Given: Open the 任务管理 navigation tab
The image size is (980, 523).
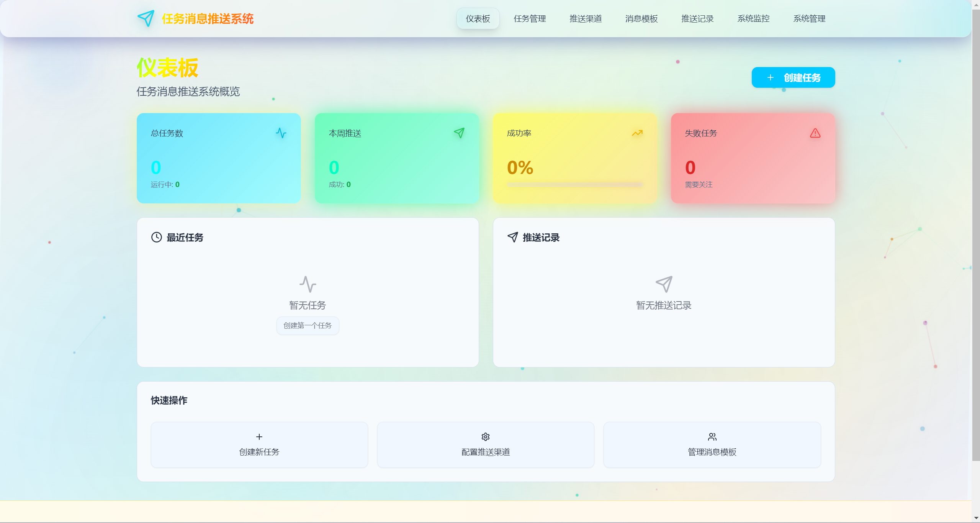Looking at the screenshot, I should point(530,18).
